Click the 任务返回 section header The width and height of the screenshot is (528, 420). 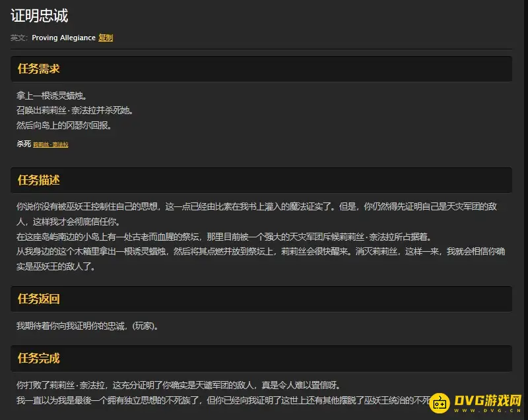(261, 299)
